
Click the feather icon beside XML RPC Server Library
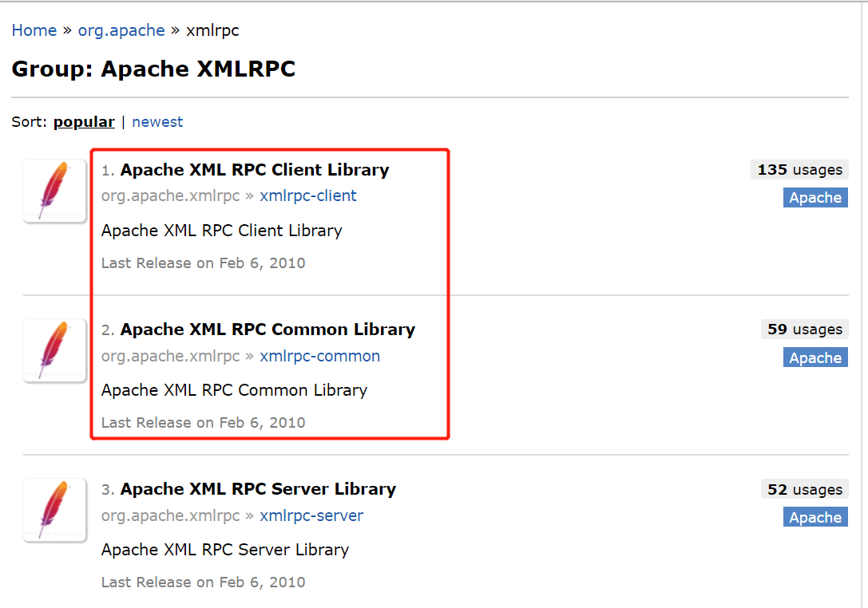[x=54, y=510]
